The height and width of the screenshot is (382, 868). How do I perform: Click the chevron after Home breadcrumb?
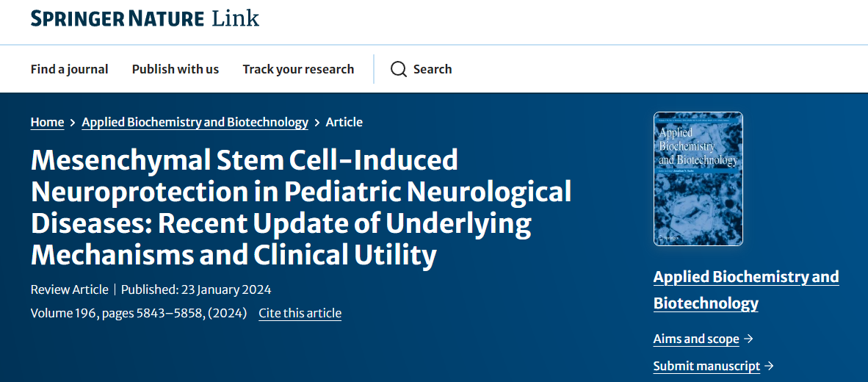[x=73, y=123]
